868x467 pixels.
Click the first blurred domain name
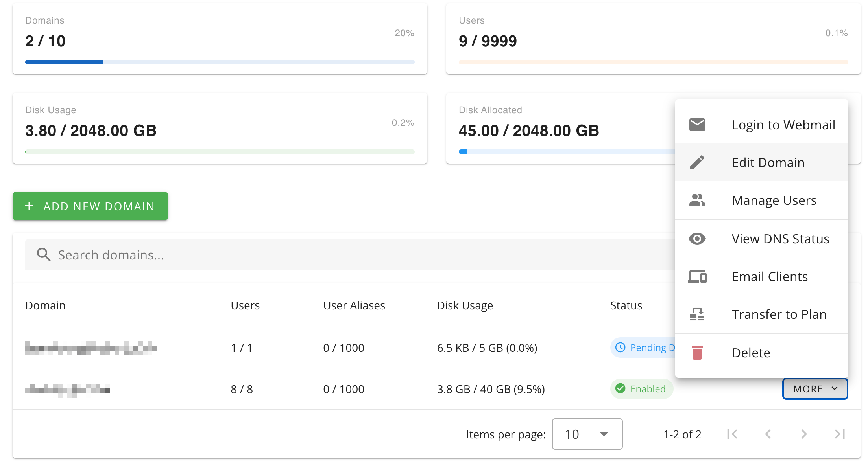tap(91, 348)
